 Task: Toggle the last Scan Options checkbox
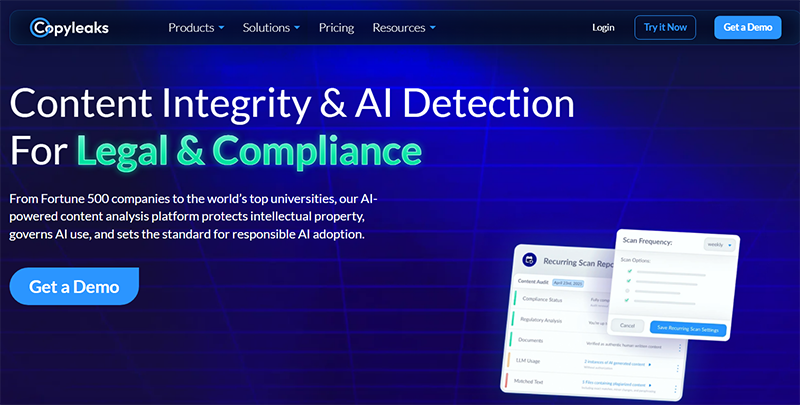[627, 300]
